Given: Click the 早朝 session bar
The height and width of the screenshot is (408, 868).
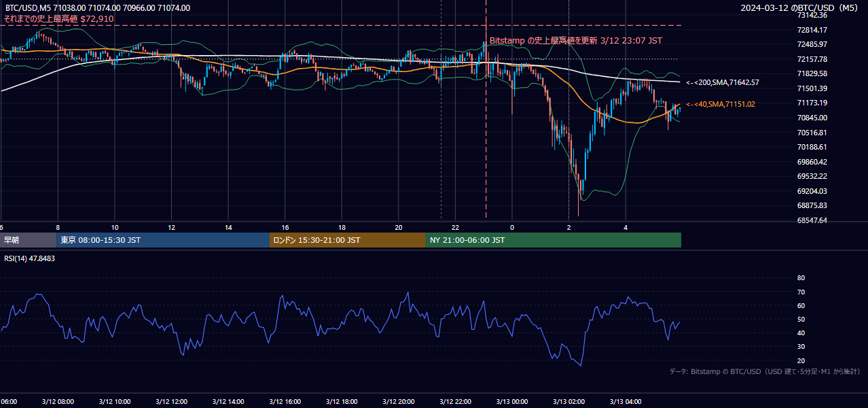Looking at the screenshot, I should pos(29,240).
